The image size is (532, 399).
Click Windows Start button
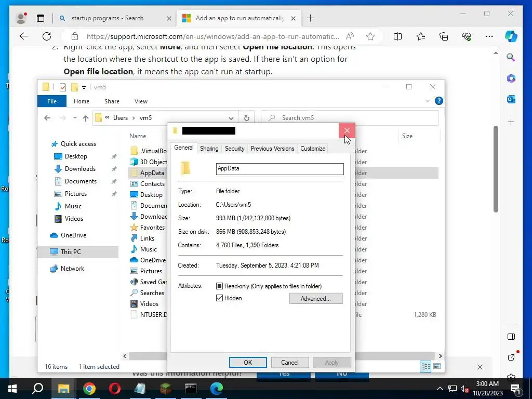(12, 389)
